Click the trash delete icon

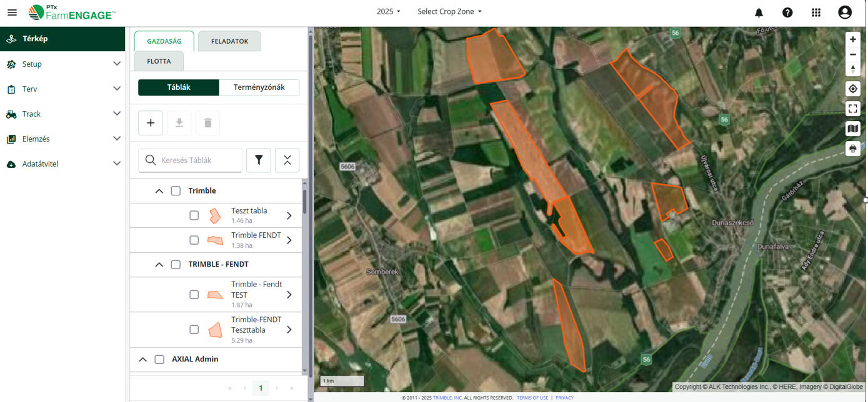[208, 123]
